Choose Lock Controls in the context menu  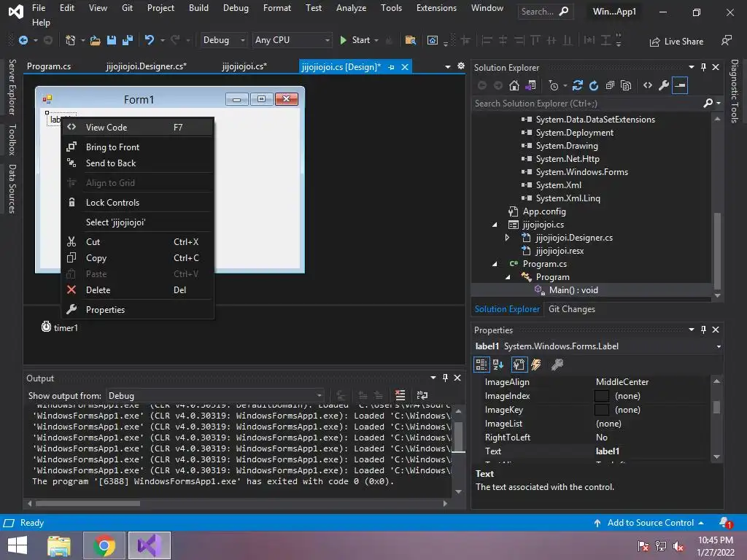tap(138, 203)
